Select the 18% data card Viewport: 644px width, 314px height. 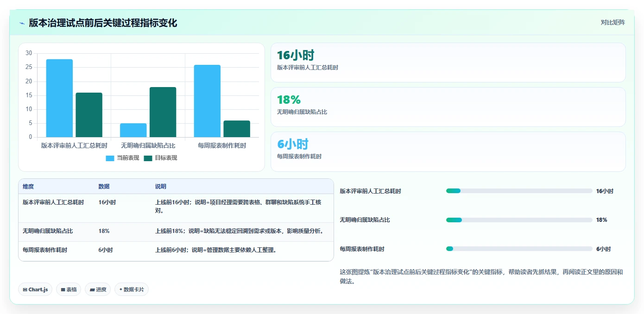[448, 107]
